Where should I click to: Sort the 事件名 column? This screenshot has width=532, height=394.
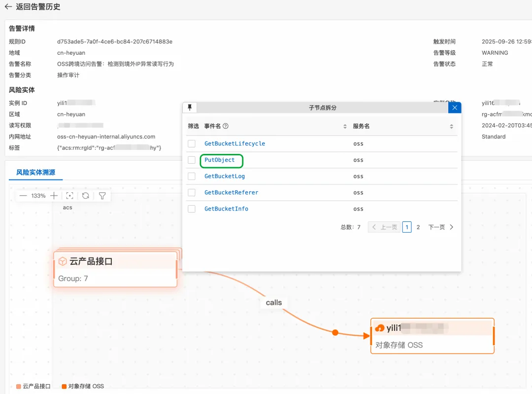345,126
